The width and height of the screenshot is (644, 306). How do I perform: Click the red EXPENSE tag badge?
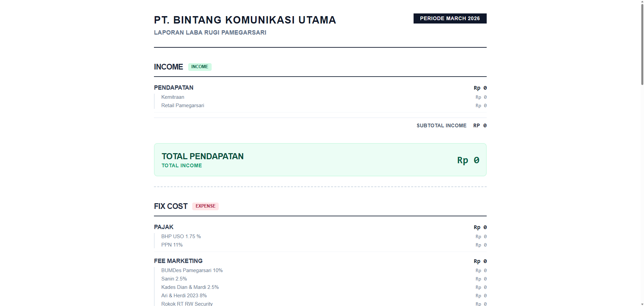click(x=205, y=206)
